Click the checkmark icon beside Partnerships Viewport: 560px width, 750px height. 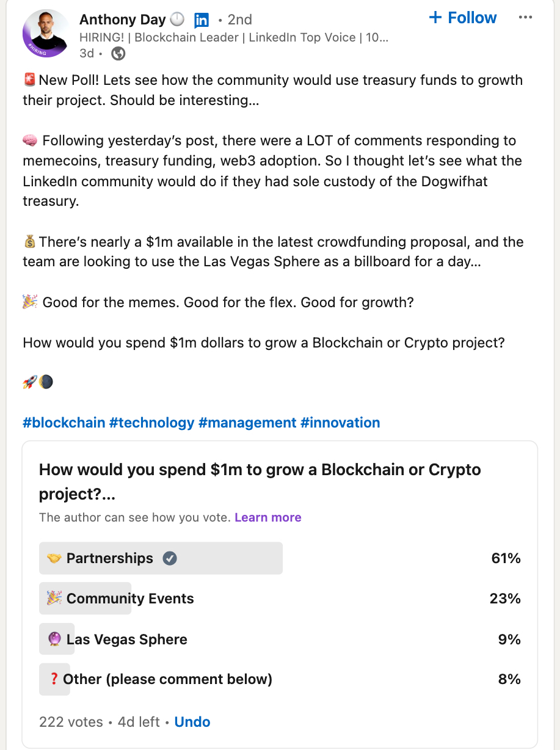pyautogui.click(x=170, y=558)
